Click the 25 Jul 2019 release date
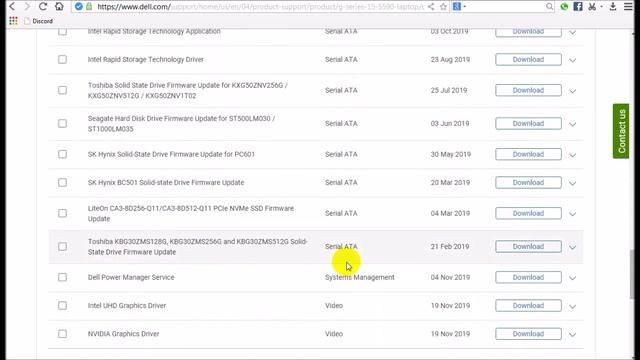Viewport: 640px width, 360px height. 449,90
